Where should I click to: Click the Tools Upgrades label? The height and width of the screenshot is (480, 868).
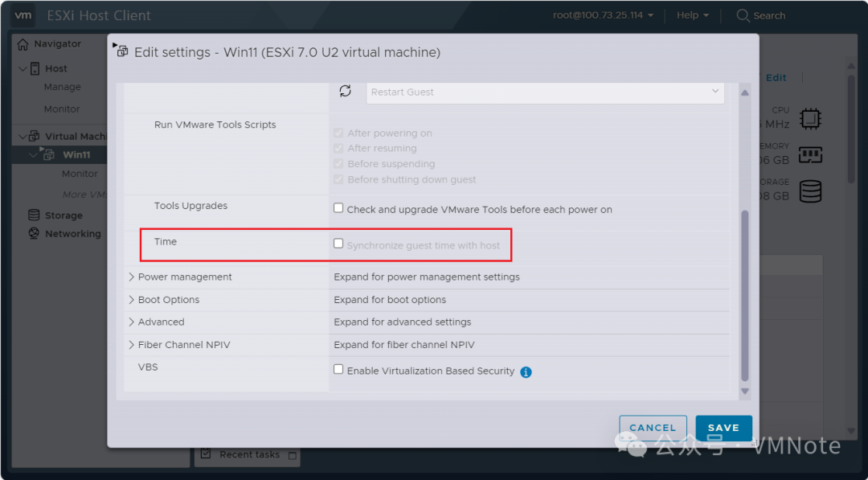190,205
